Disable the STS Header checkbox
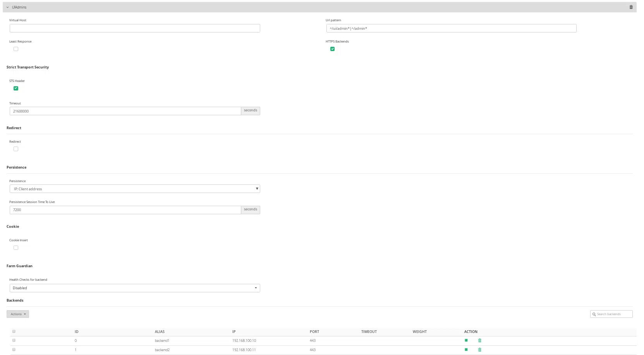Image resolution: width=644 pixels, height=355 pixels. (16, 89)
